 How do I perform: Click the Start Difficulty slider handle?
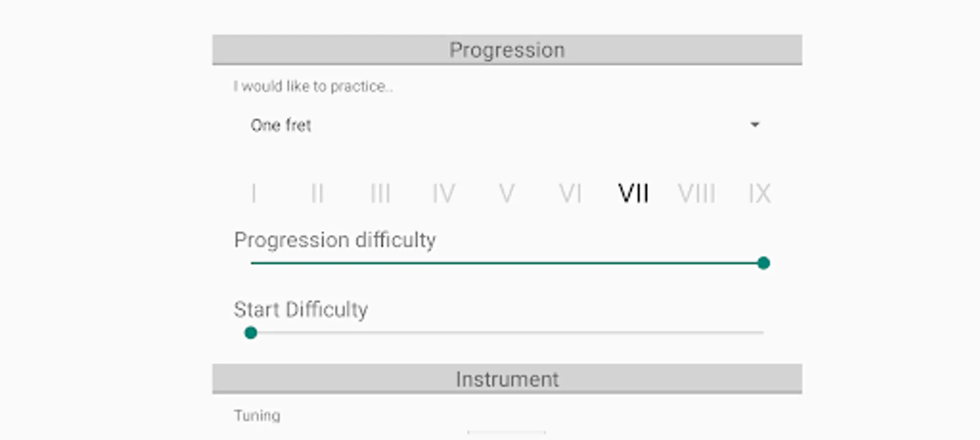click(251, 333)
